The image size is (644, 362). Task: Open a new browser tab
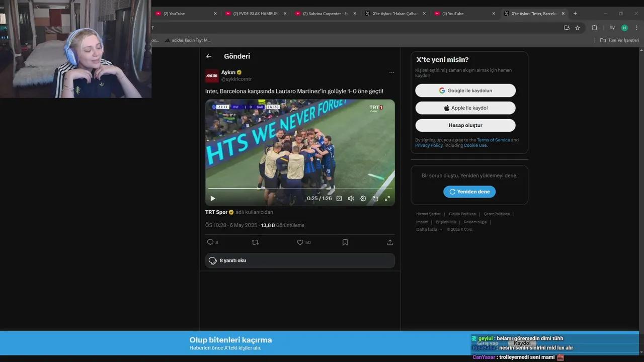(575, 14)
